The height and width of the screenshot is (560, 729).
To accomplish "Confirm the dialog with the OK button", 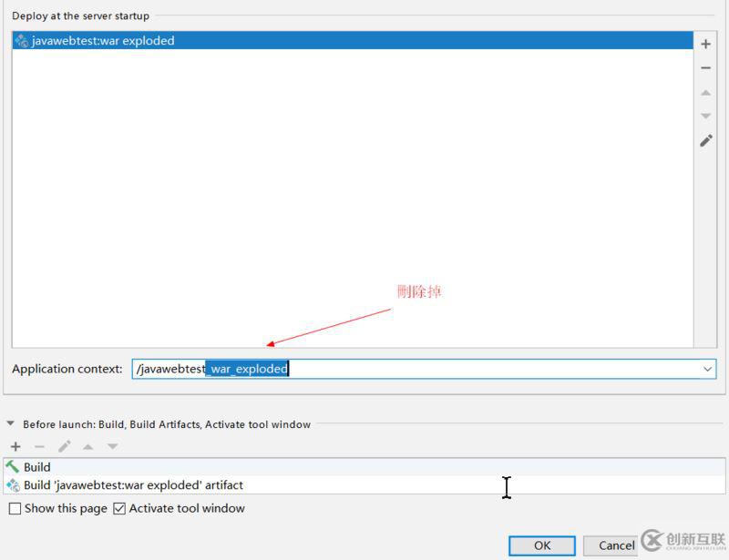I will [x=541, y=545].
